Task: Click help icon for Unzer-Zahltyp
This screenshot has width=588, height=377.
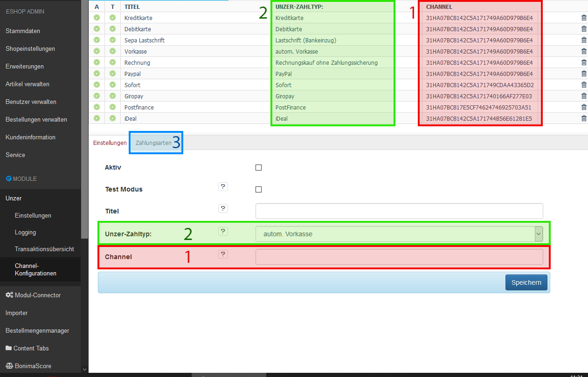Action: pyautogui.click(x=223, y=232)
